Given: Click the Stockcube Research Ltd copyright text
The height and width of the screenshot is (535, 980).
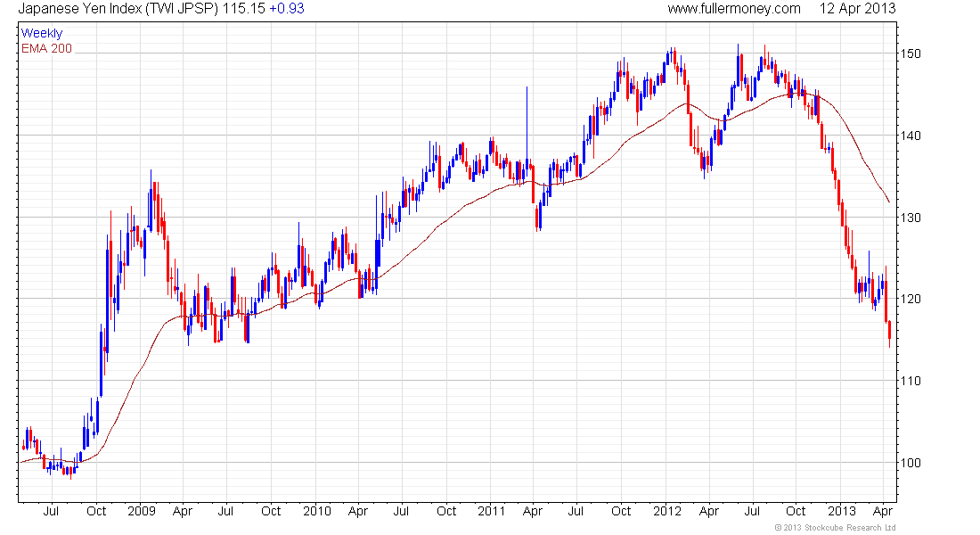Looking at the screenshot, I should (835, 528).
